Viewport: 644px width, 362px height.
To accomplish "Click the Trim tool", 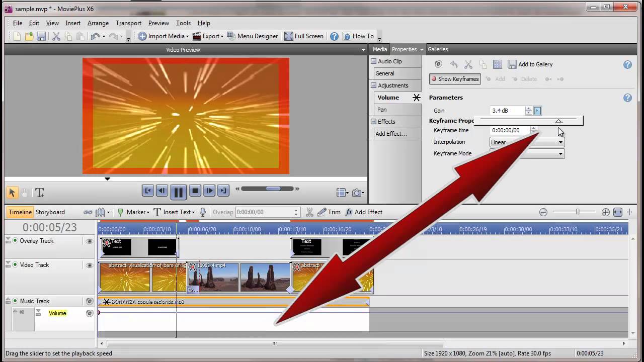I will (329, 212).
